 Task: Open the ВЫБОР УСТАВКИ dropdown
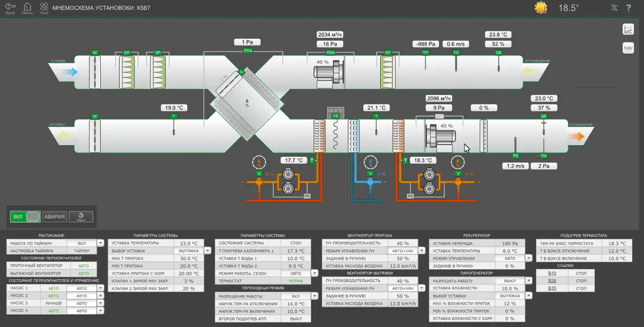[207, 250]
